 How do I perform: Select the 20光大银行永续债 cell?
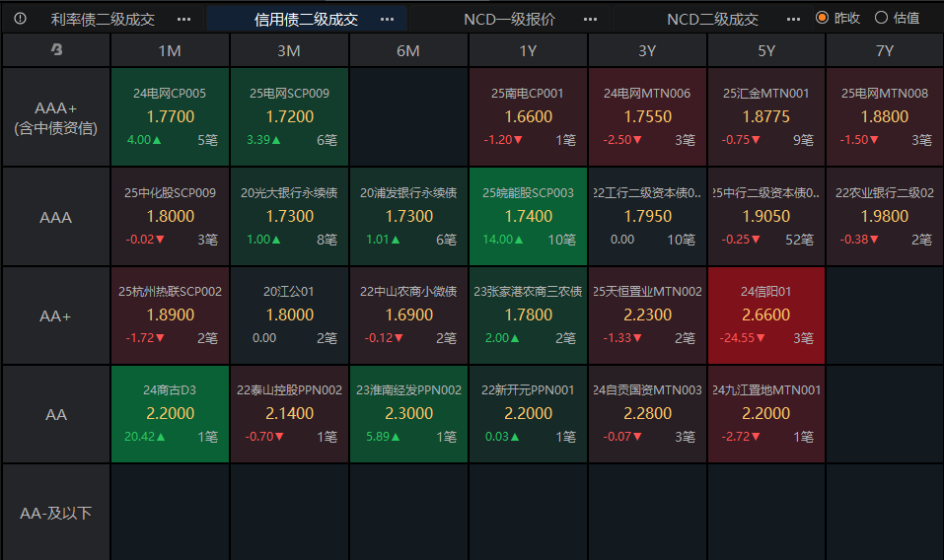(x=289, y=217)
